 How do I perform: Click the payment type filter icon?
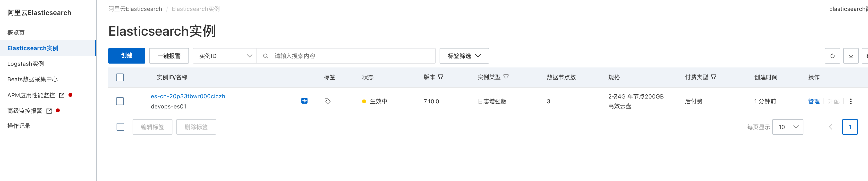[x=713, y=77]
